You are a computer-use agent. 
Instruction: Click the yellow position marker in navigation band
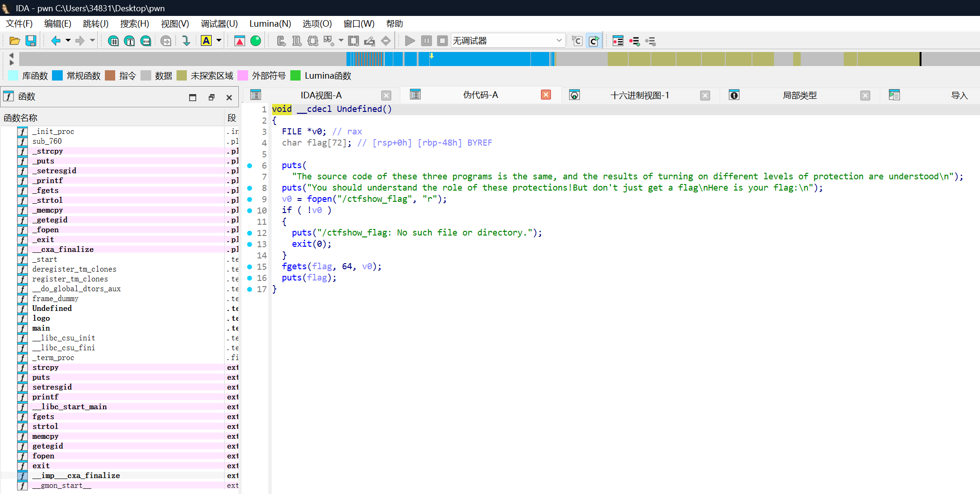point(431,56)
